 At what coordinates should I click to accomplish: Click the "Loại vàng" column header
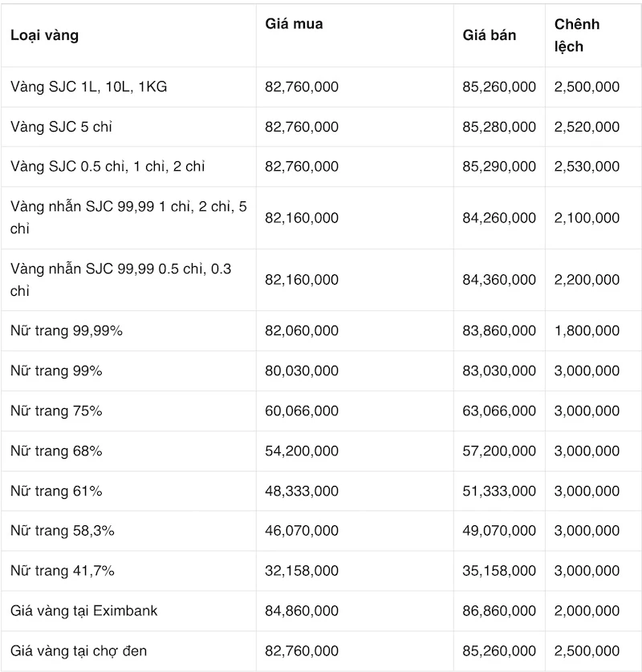point(44,35)
